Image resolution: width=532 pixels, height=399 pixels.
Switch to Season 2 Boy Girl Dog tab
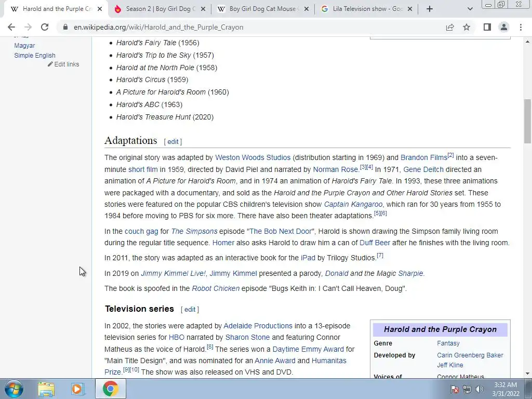click(x=159, y=9)
